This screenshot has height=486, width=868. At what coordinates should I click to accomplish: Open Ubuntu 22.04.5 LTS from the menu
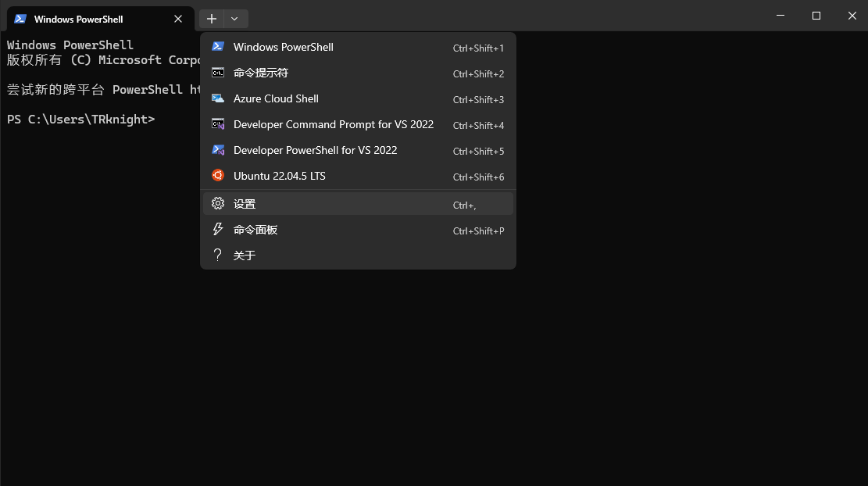(x=280, y=176)
